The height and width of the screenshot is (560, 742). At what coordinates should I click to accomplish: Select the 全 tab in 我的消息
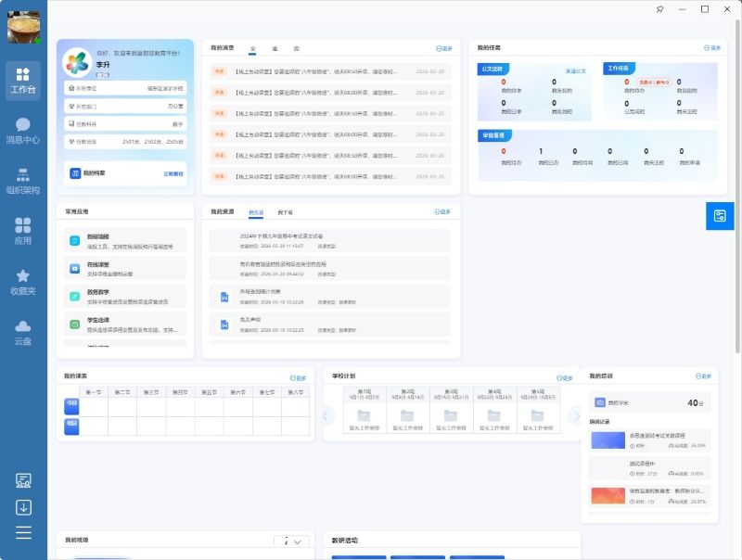point(252,47)
